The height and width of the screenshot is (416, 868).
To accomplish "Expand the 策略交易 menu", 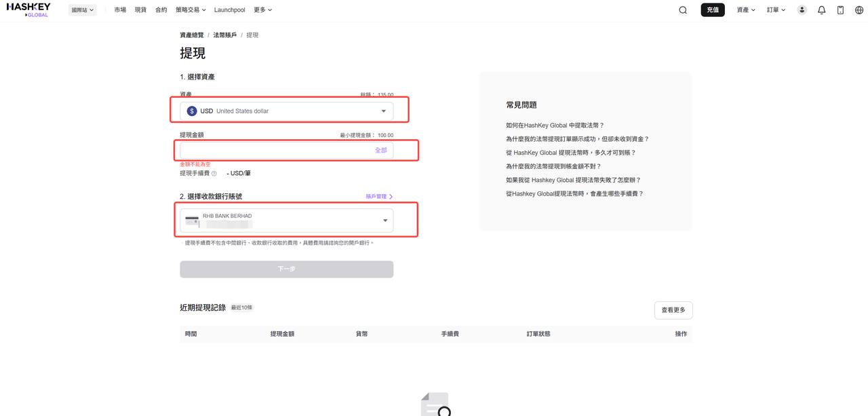I will pos(191,10).
